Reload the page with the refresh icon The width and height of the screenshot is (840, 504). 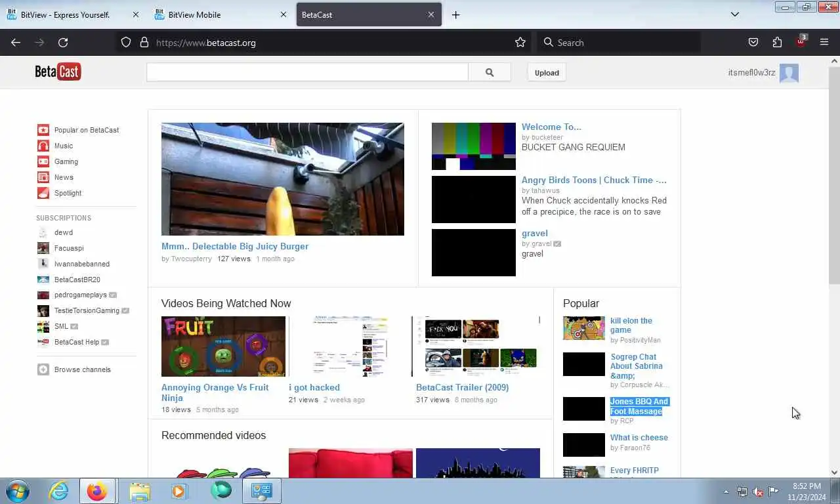(x=63, y=43)
